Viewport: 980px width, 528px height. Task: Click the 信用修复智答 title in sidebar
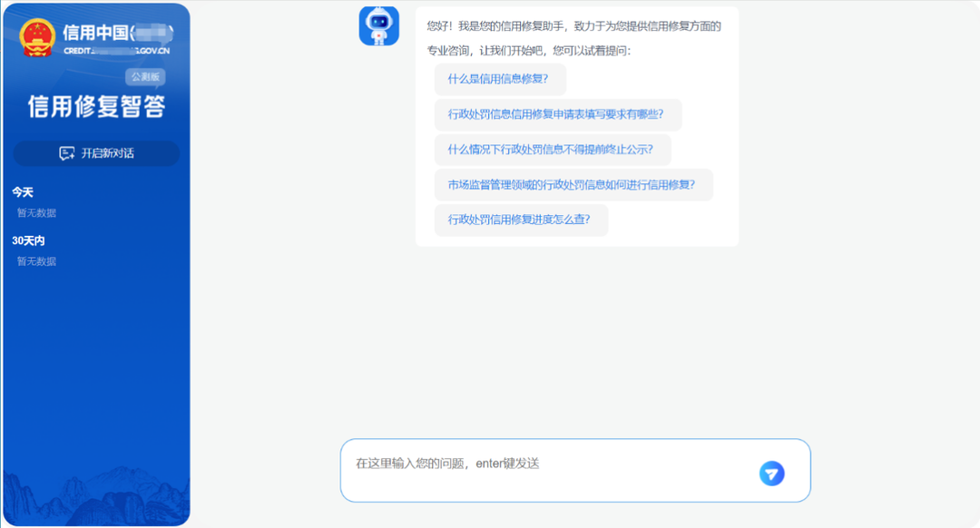(x=96, y=107)
